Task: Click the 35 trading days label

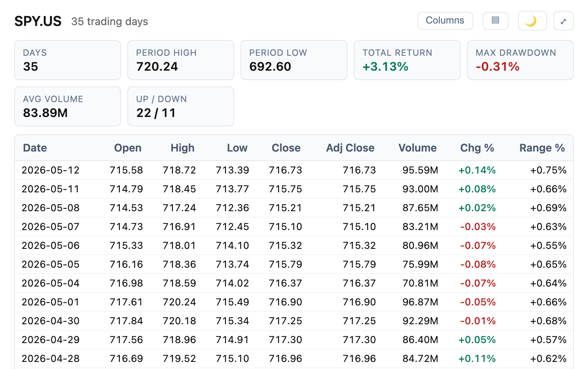Action: point(110,21)
